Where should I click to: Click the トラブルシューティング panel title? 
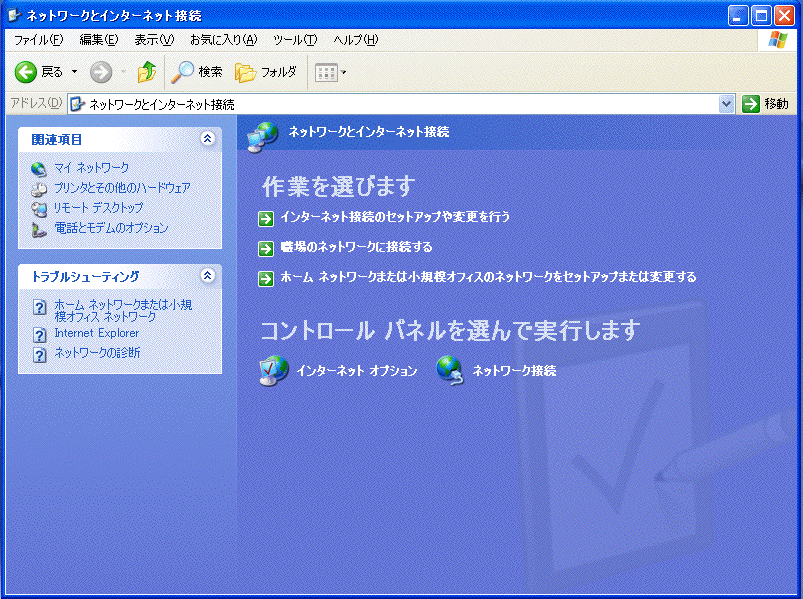click(86, 276)
